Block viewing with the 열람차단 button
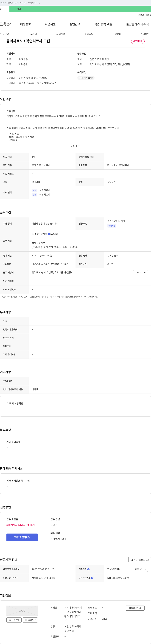 point(30,620)
